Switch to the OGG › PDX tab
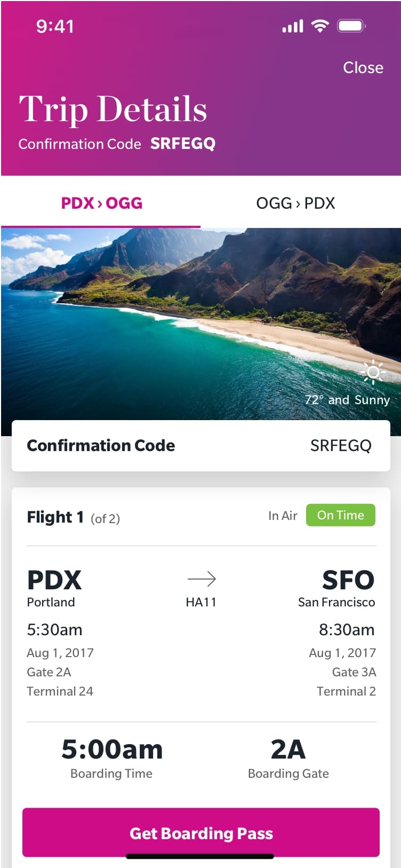Screen dimensions: 401x868 pyautogui.click(x=295, y=203)
